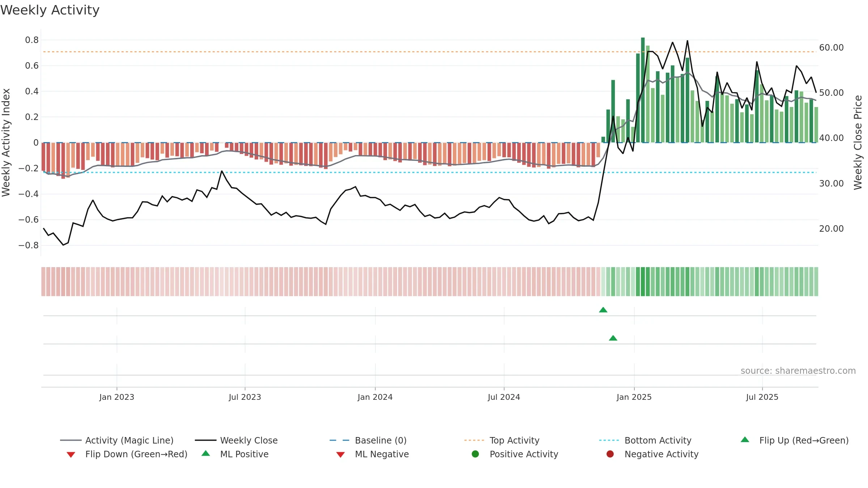868x488 pixels.
Task: Click the Negative Activity red circle icon
Action: coord(610,454)
